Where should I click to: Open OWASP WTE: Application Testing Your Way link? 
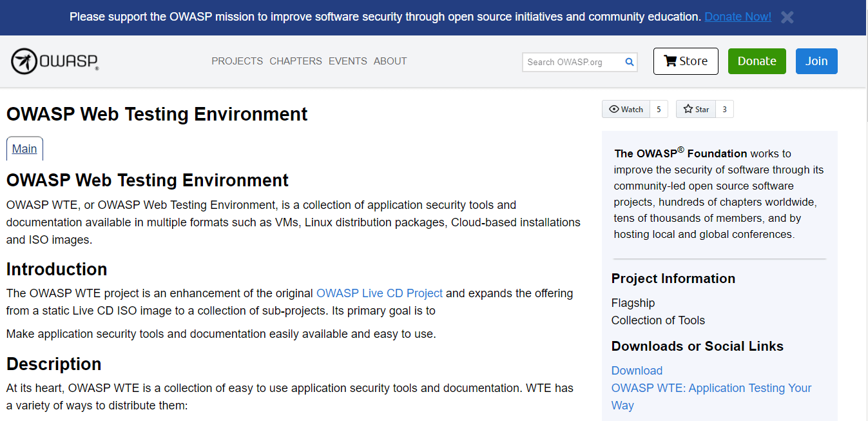click(x=711, y=397)
